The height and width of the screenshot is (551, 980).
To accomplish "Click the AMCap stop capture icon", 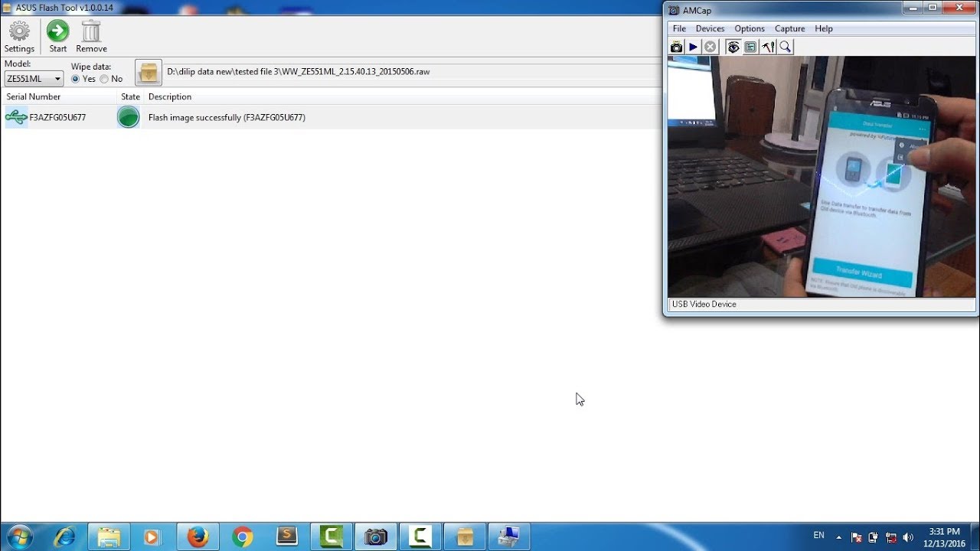I will click(x=710, y=47).
